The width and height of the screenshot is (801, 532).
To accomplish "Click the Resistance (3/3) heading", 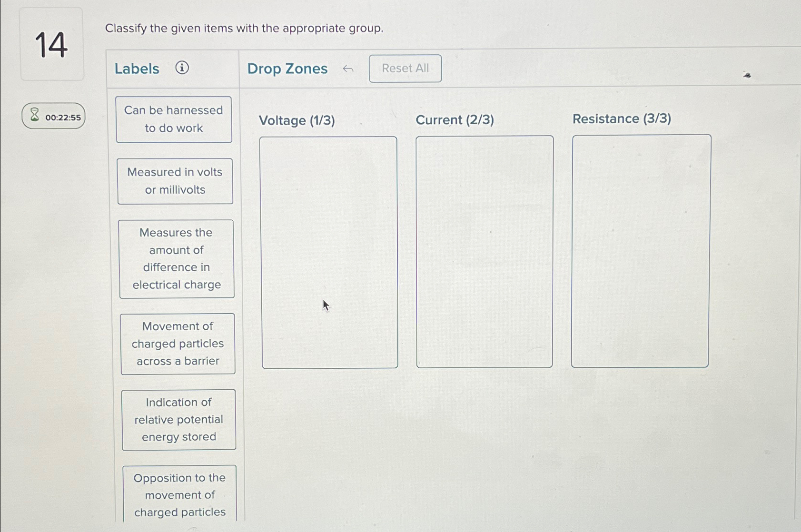I will pyautogui.click(x=622, y=119).
